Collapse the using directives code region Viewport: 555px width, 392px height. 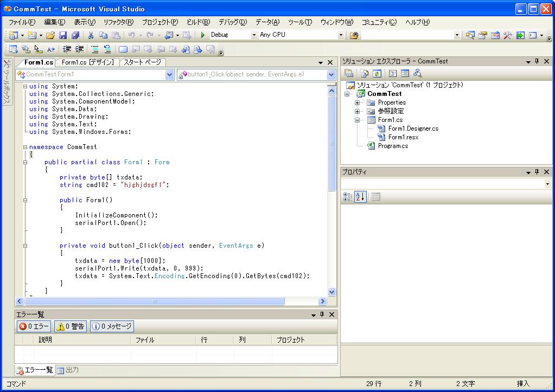tap(25, 86)
